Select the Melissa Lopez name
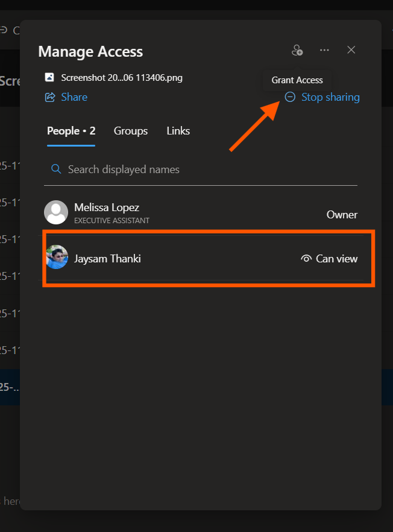393x532 pixels. pyautogui.click(x=107, y=207)
